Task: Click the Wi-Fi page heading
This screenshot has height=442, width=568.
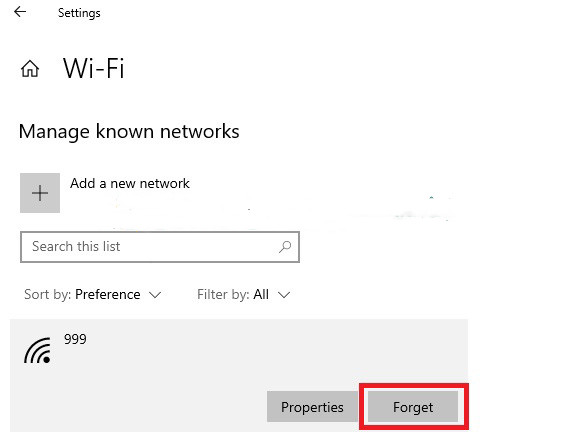Action: (93, 68)
